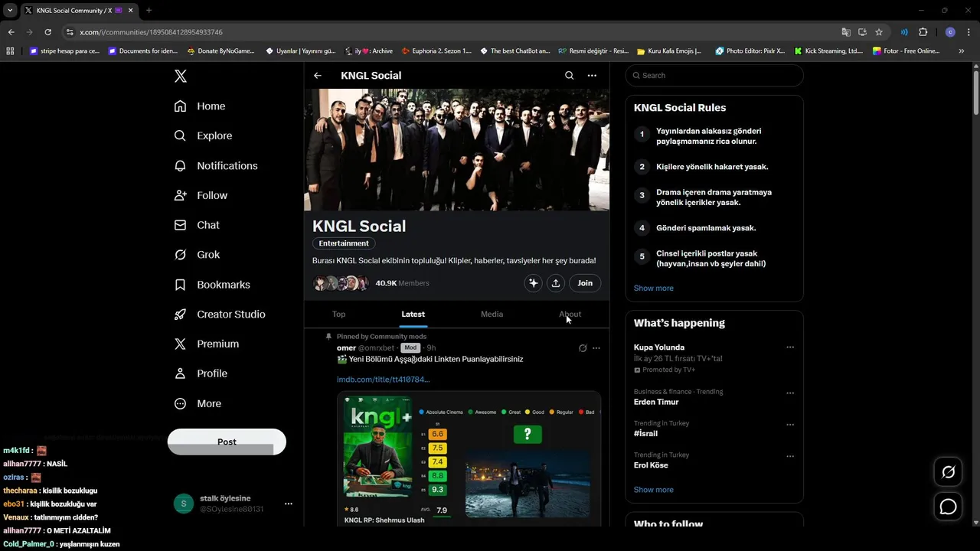Open a new browser tab

coord(149,11)
